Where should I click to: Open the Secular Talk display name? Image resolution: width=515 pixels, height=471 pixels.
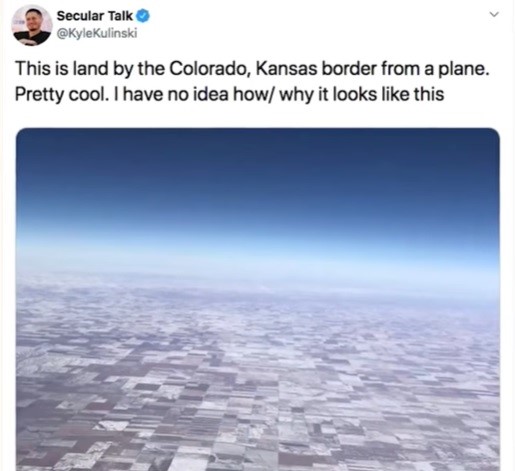coord(95,16)
